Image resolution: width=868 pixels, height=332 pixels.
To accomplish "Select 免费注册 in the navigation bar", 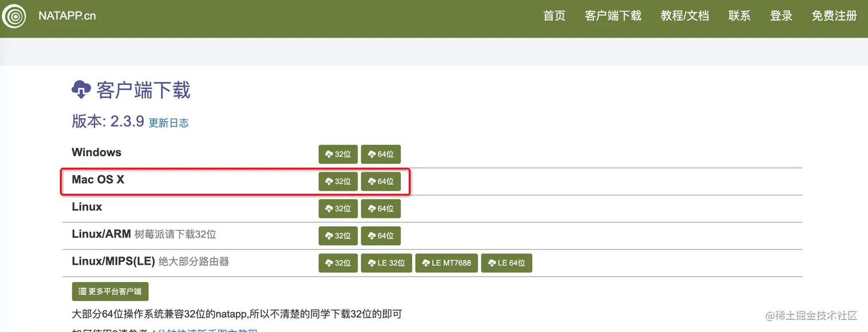I will coord(834,16).
